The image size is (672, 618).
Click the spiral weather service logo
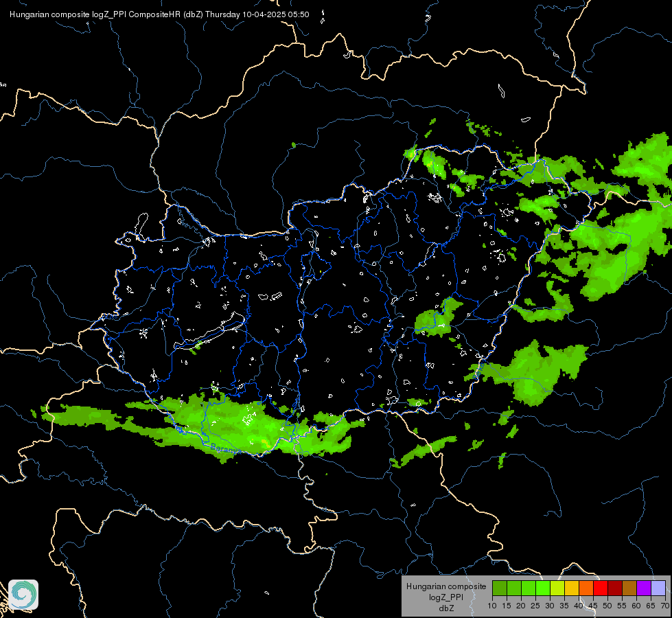tap(23, 595)
